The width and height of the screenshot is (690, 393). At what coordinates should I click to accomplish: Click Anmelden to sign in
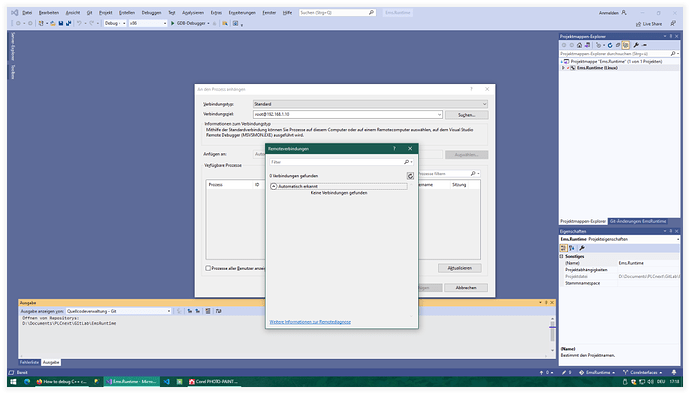[x=612, y=13]
